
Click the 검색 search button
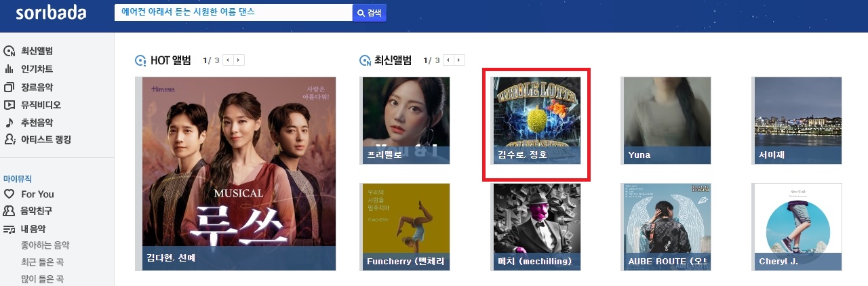[370, 13]
